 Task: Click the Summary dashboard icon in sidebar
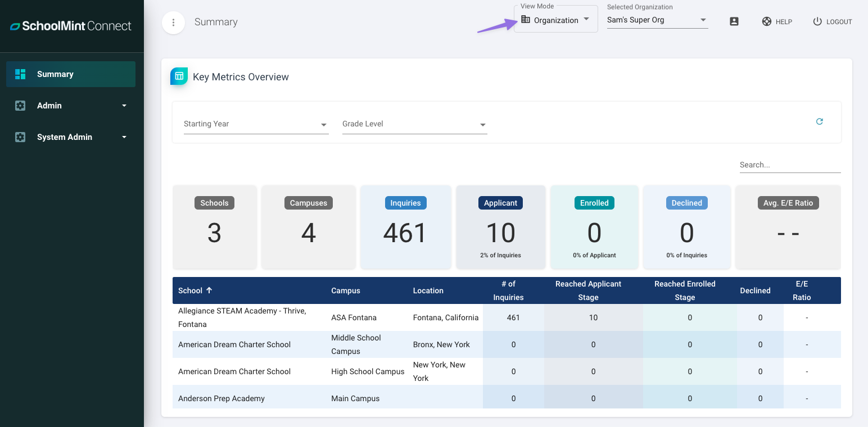[21, 74]
